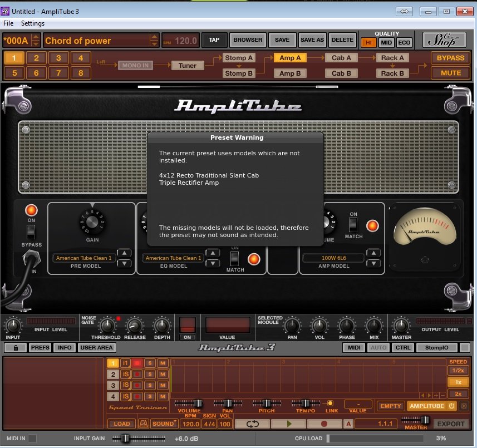The image size is (477, 448).
Task: Open the Custom Shop
Action: coord(444,40)
